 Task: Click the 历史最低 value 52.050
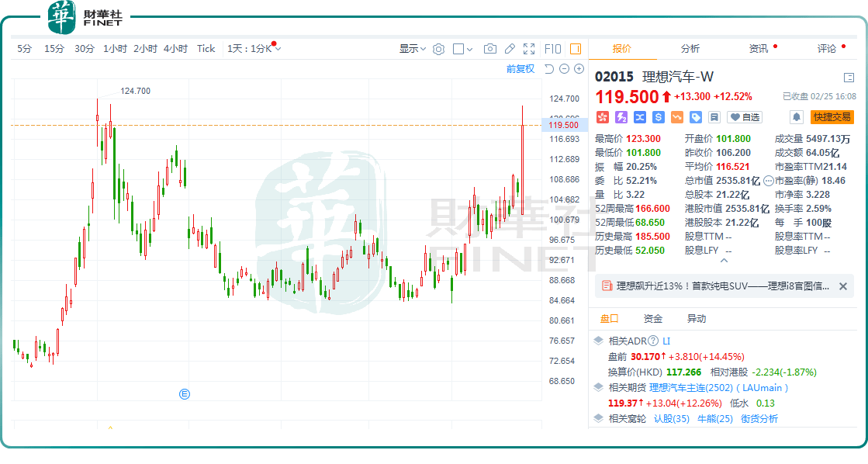tap(650, 251)
